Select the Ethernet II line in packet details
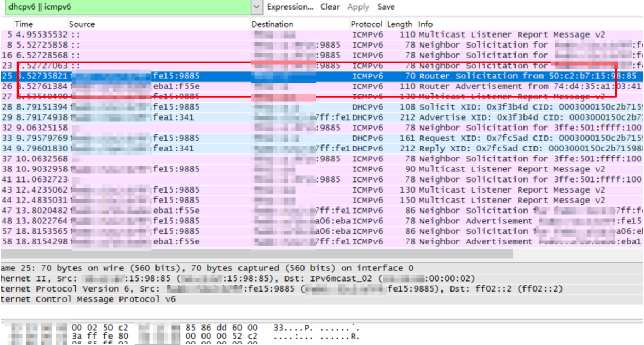644x345 pixels. click(x=322, y=278)
